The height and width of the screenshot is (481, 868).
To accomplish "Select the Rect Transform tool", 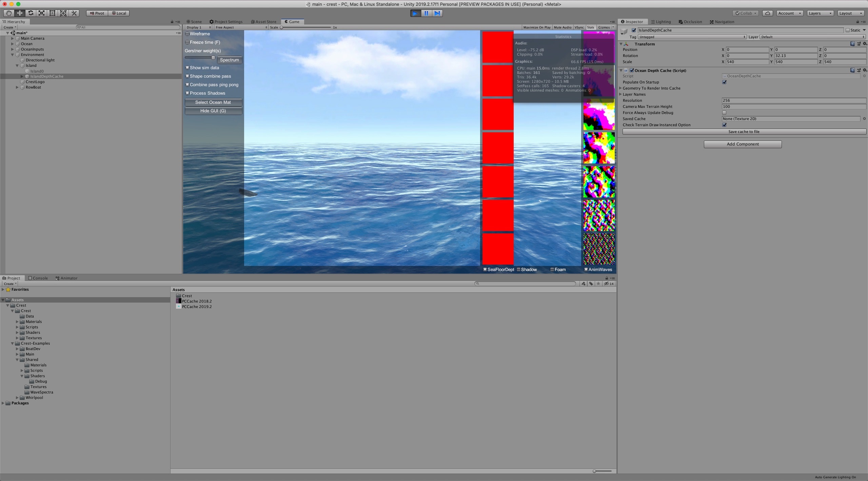I will (53, 13).
